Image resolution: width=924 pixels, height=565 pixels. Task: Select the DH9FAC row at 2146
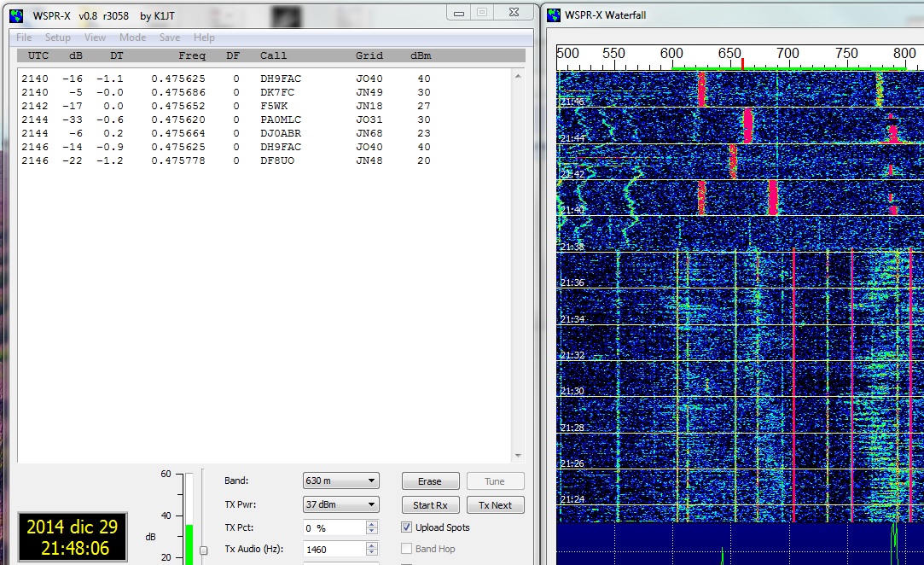226,146
